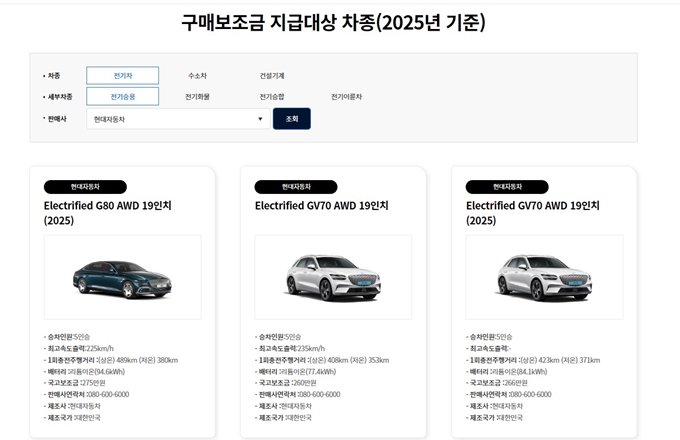This screenshot has height=440, width=680.
Task: Select the 전기차 vehicle type button
Action: (123, 75)
